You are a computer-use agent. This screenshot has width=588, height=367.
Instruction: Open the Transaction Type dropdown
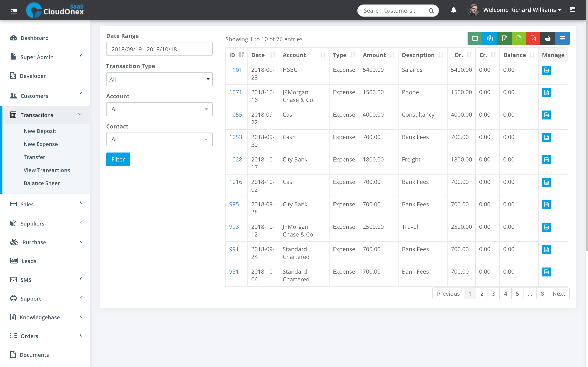click(x=159, y=79)
